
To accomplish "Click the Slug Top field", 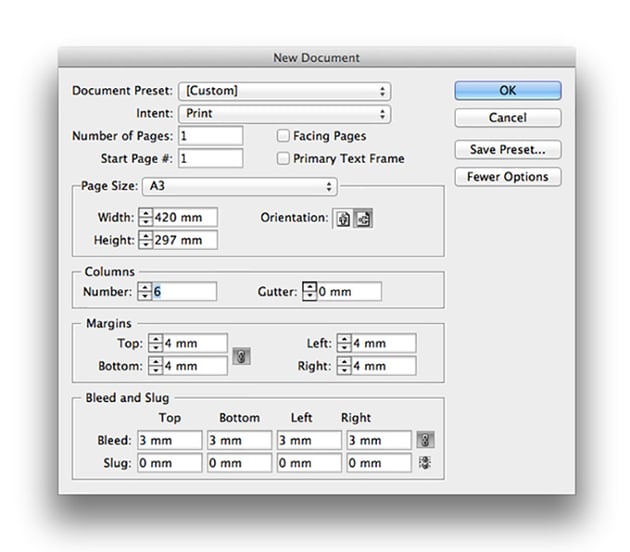I will pyautogui.click(x=170, y=463).
